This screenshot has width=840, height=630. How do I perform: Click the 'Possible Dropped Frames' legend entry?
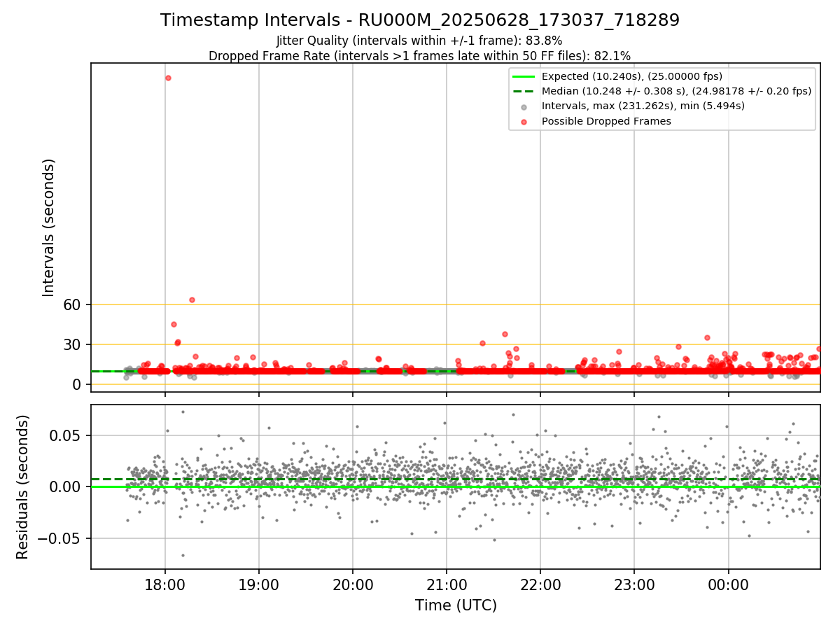coord(606,121)
